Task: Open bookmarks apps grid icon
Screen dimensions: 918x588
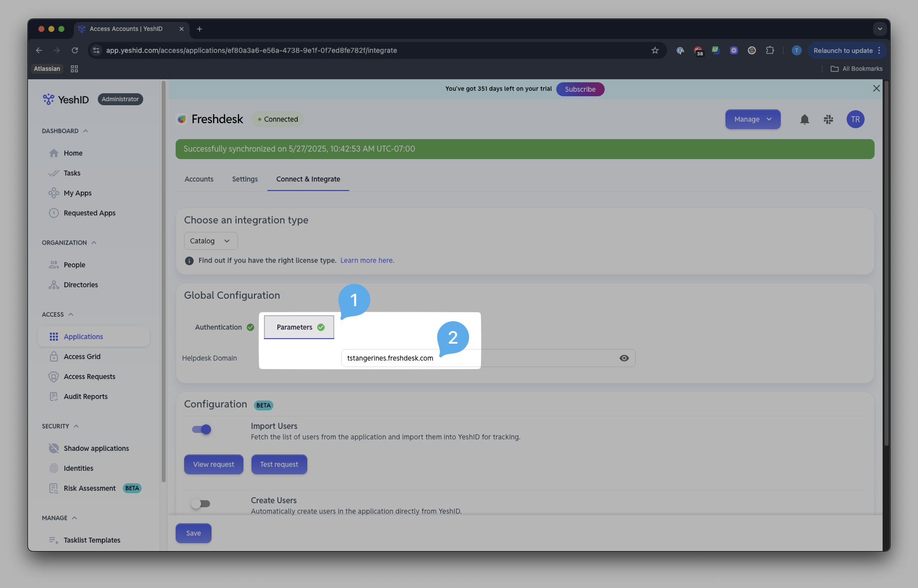Action: (74, 69)
